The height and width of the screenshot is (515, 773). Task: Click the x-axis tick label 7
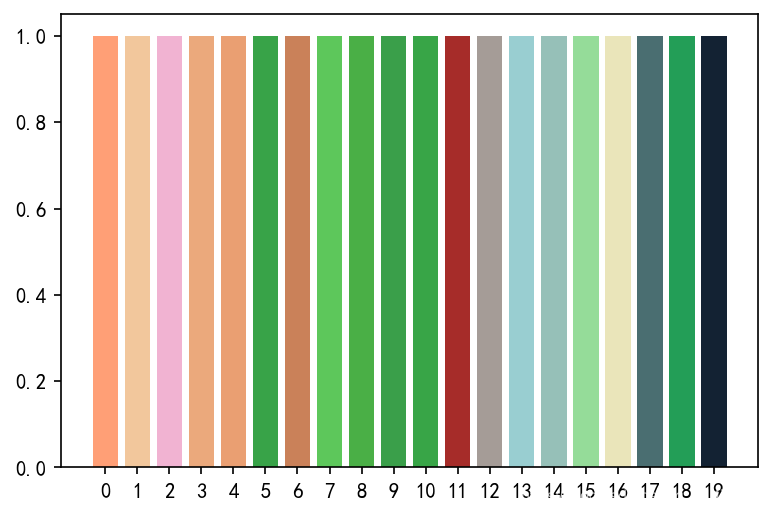[329, 491]
